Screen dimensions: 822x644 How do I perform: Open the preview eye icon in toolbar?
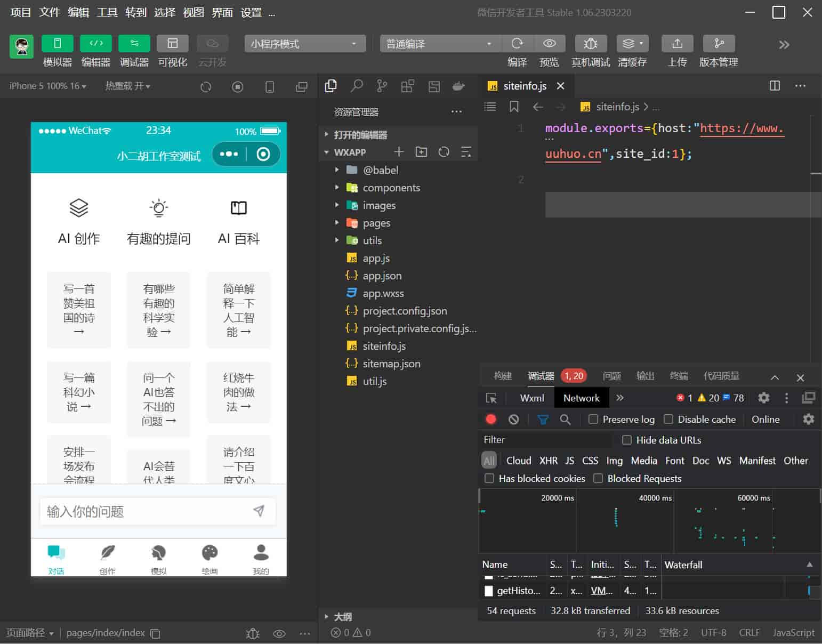pyautogui.click(x=549, y=44)
